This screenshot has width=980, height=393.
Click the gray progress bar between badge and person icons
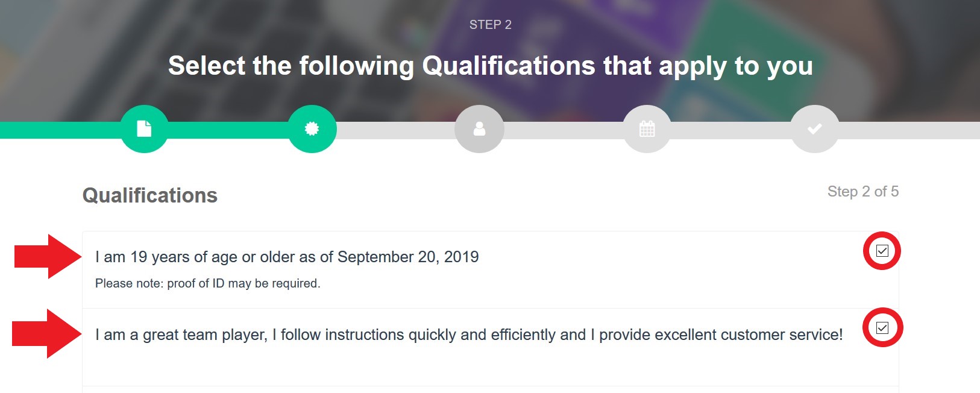[x=395, y=130]
